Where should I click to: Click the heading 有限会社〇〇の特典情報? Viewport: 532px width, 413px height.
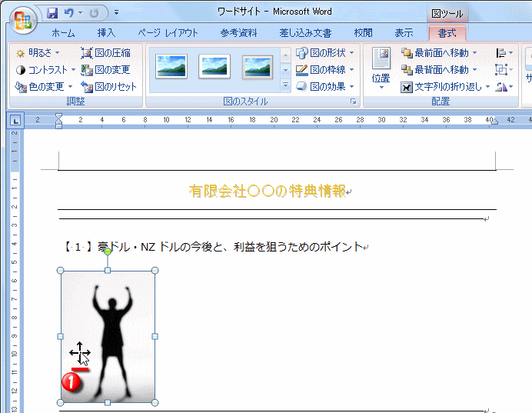coord(268,191)
